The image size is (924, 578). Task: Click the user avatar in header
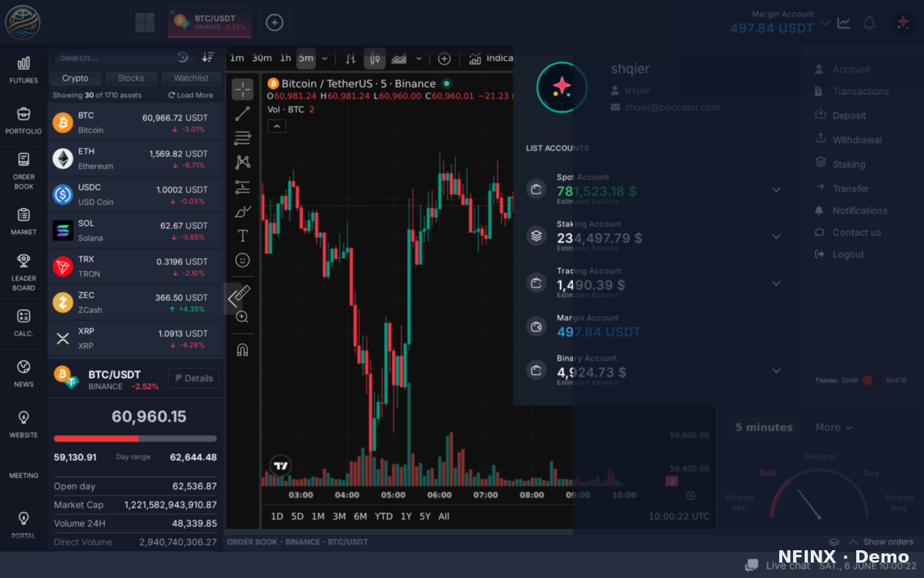(x=902, y=23)
